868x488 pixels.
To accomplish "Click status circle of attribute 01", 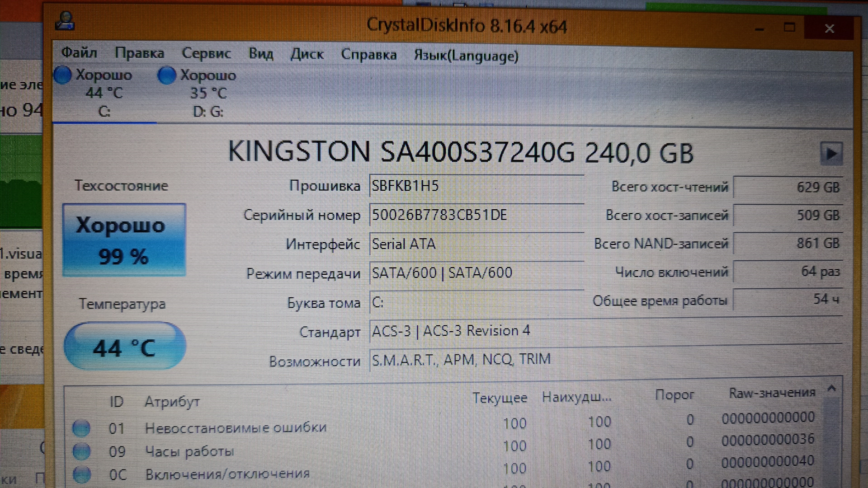I will pyautogui.click(x=81, y=428).
